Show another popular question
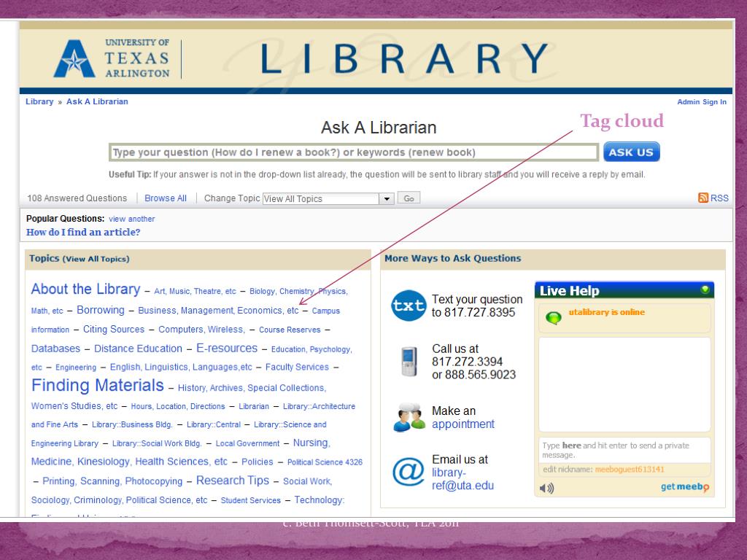 131,219
